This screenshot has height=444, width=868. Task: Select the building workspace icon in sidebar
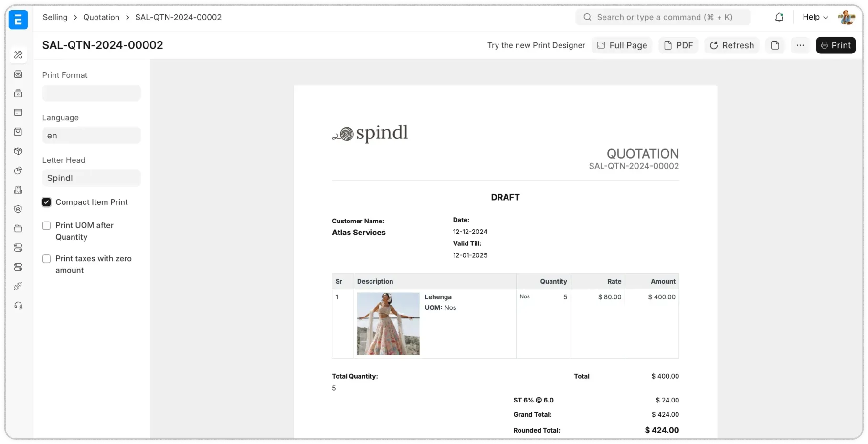pos(18,190)
